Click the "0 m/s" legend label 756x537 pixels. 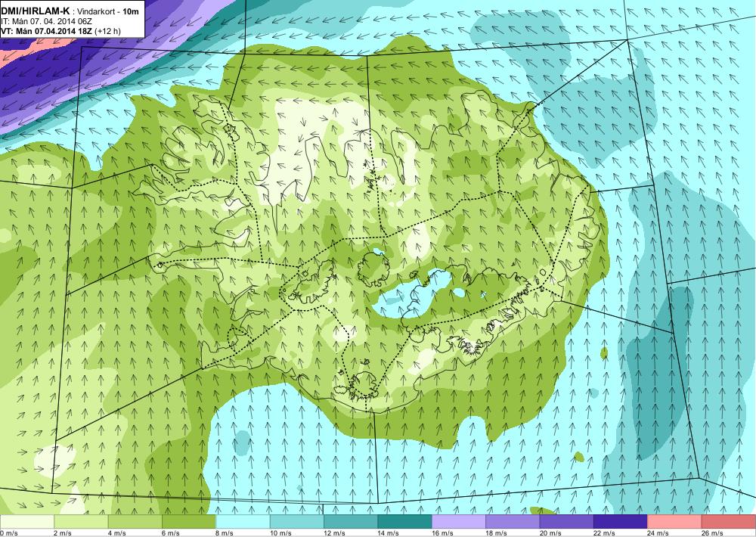(x=8, y=533)
